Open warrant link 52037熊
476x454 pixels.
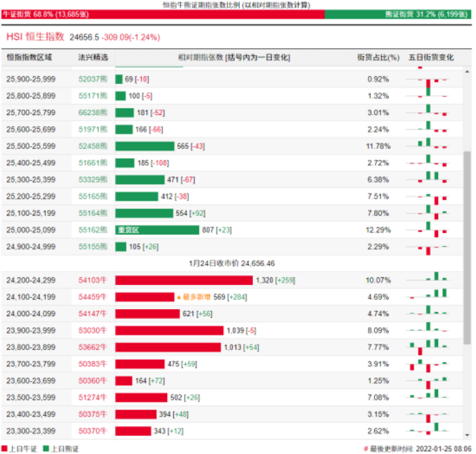pos(93,79)
